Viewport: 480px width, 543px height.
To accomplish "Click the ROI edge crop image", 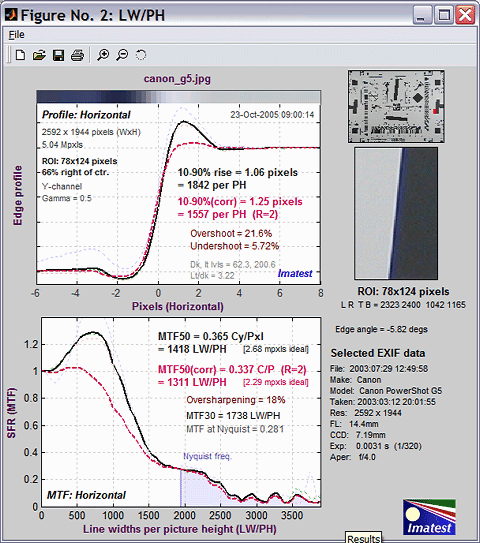I will point(396,213).
